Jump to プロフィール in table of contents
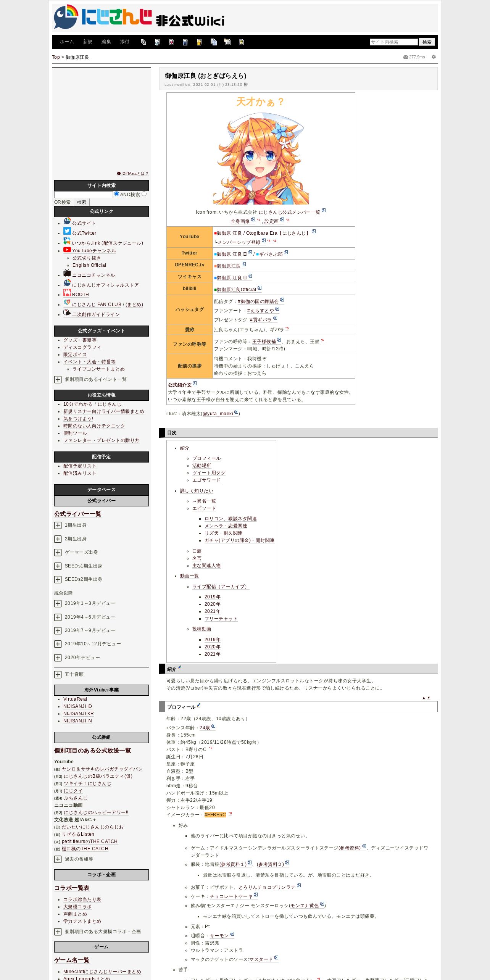Viewport: 490px width, 980px height. click(x=206, y=458)
